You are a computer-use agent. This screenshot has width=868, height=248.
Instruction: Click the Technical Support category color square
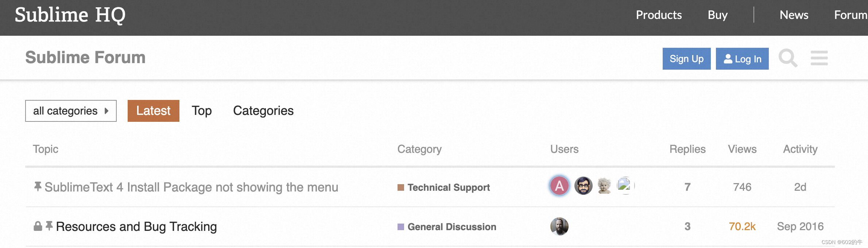(401, 187)
